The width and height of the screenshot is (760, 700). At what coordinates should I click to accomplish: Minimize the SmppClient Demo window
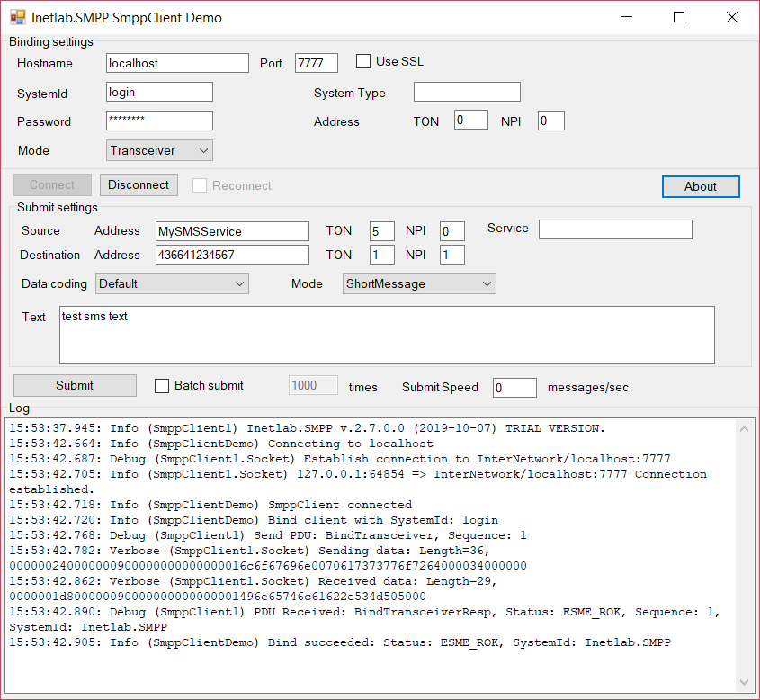(627, 17)
